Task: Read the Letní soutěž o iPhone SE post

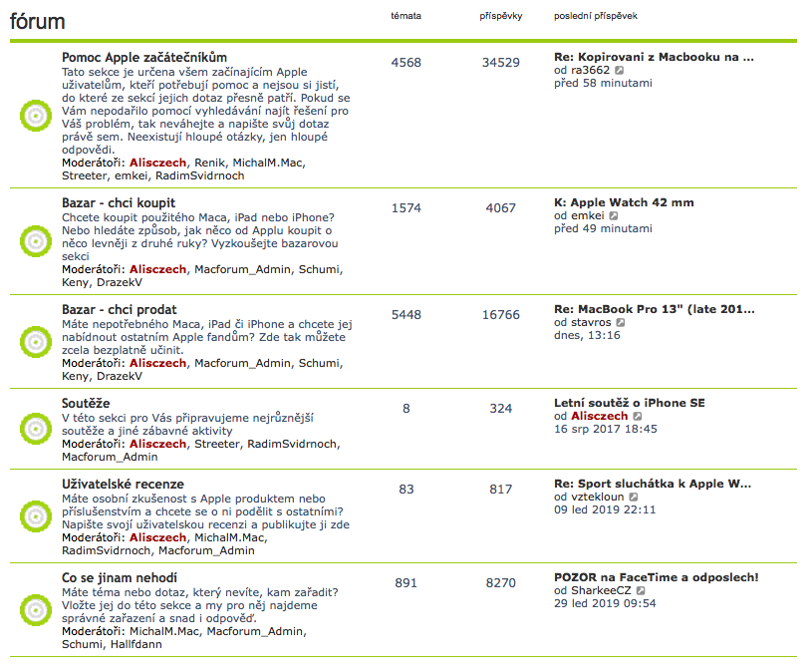Action: click(629, 403)
